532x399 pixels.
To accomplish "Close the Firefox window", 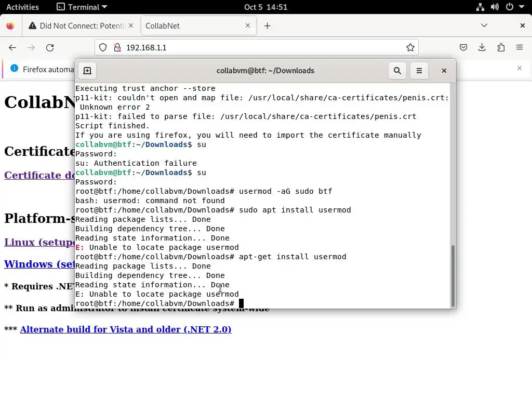I will point(523,25).
